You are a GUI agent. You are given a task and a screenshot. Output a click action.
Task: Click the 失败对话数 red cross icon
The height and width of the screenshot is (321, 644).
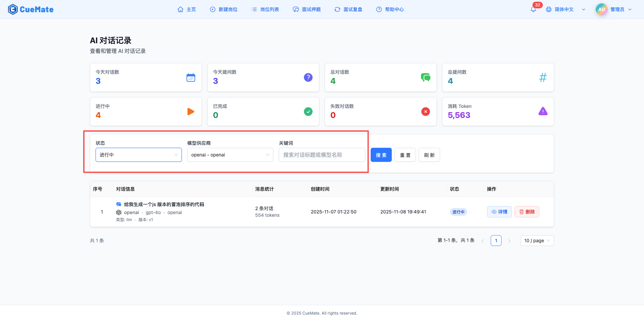[x=426, y=111]
